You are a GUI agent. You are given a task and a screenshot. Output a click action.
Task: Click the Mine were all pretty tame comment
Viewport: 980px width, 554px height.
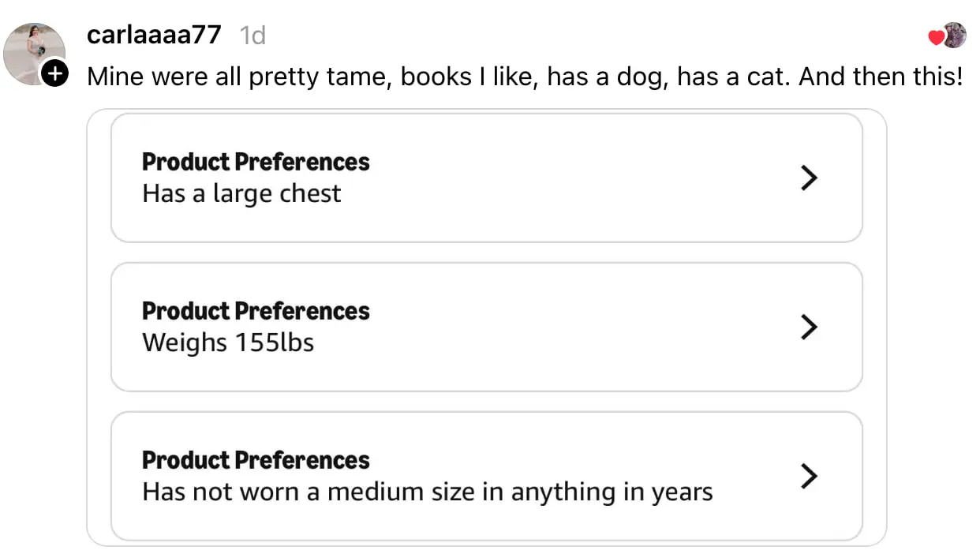[525, 77]
